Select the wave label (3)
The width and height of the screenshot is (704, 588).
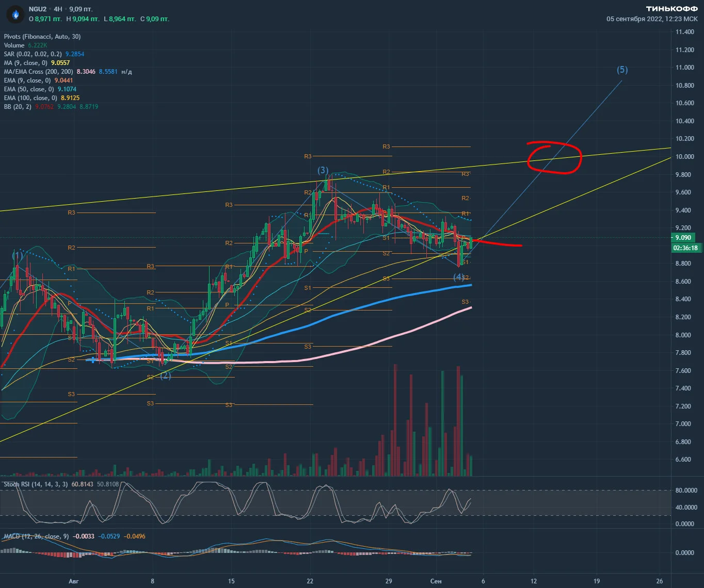[323, 170]
